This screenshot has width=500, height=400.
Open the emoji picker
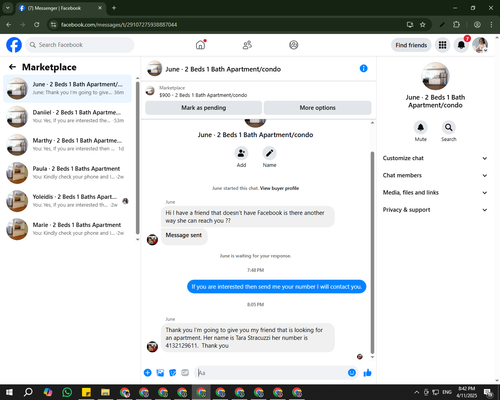pyautogui.click(x=352, y=373)
